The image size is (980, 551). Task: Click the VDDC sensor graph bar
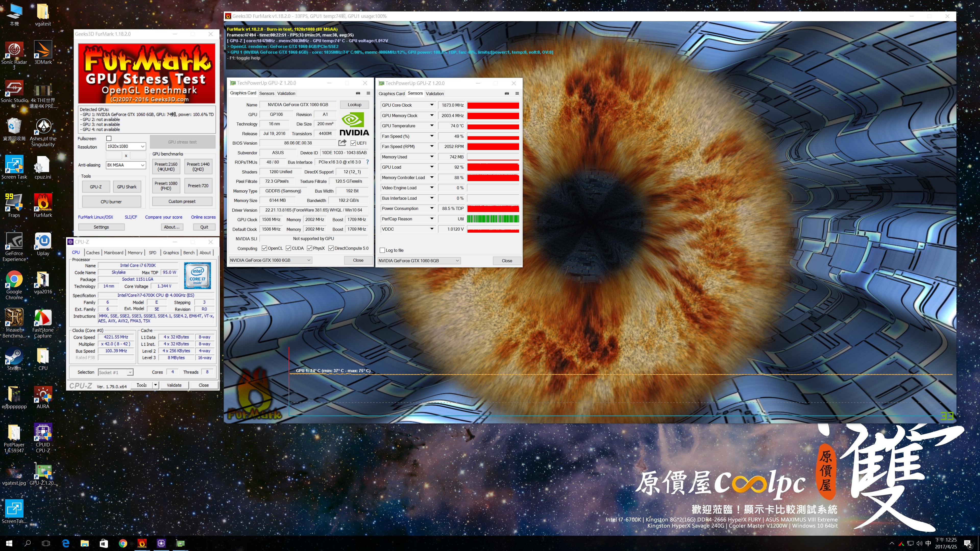click(493, 229)
